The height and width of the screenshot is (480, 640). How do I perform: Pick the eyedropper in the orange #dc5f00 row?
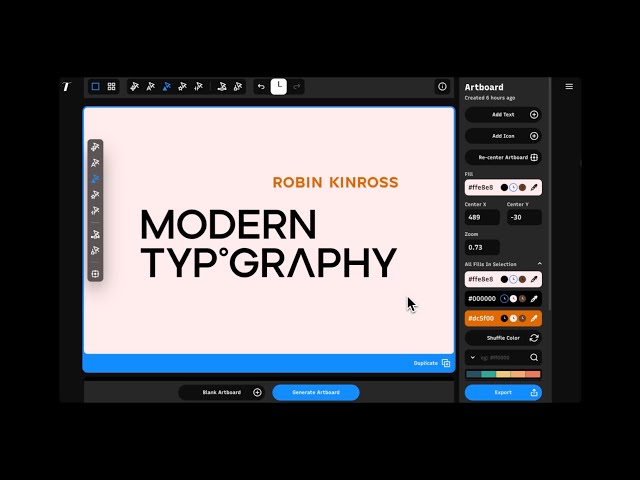534,318
